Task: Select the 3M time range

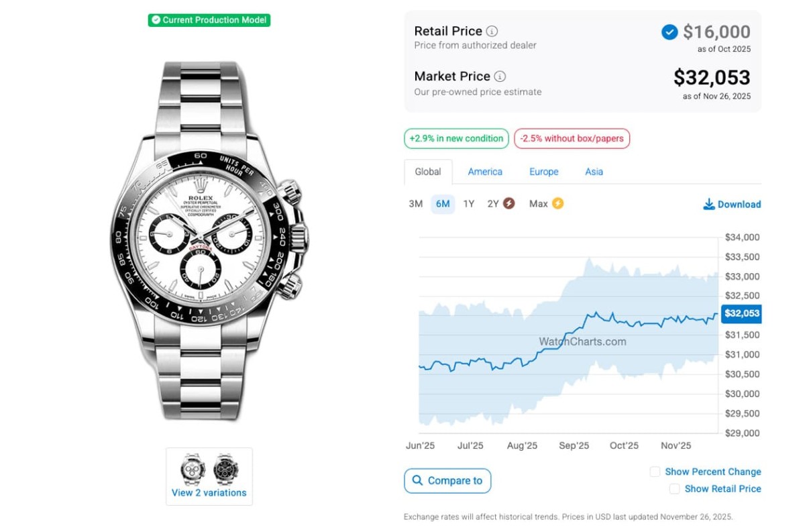Action: tap(416, 204)
